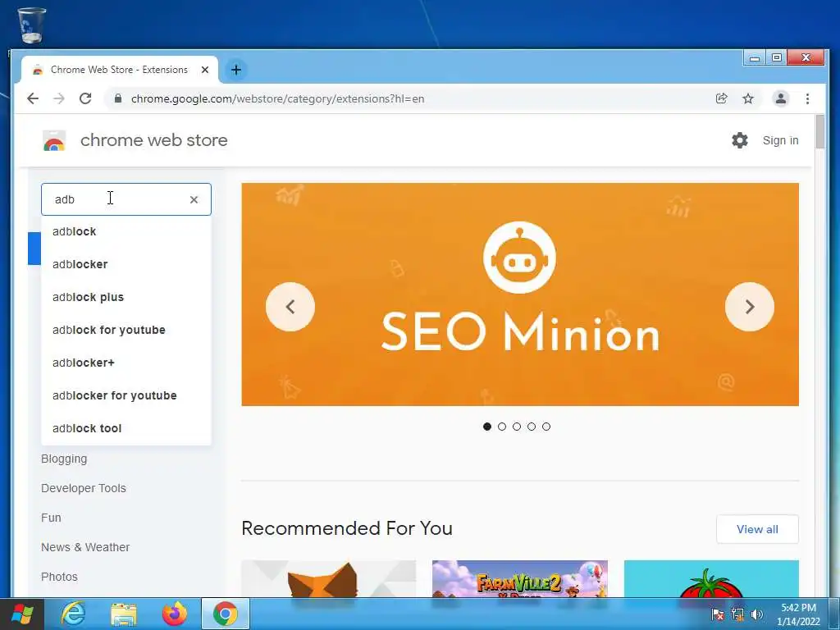Open the Blogging category

[x=64, y=459]
